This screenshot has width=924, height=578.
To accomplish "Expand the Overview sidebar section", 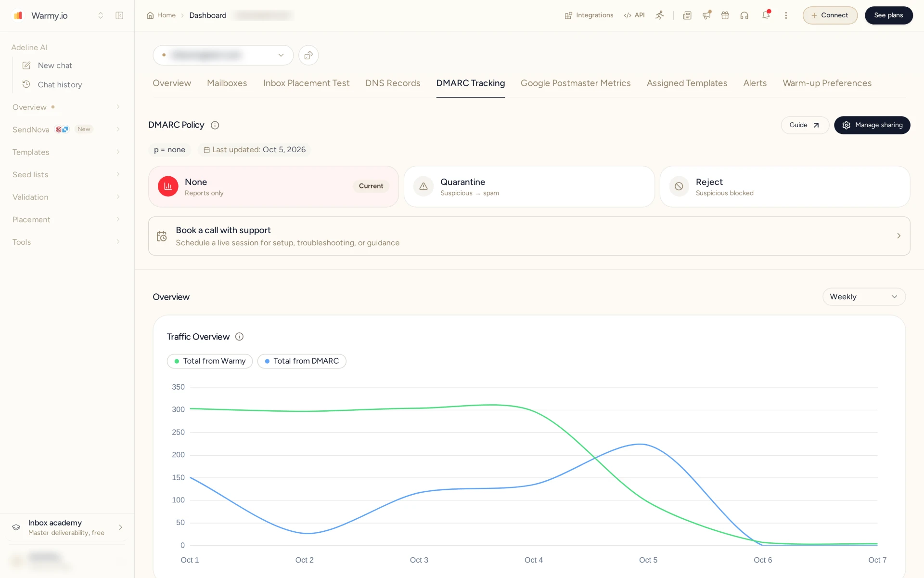I will coord(66,107).
